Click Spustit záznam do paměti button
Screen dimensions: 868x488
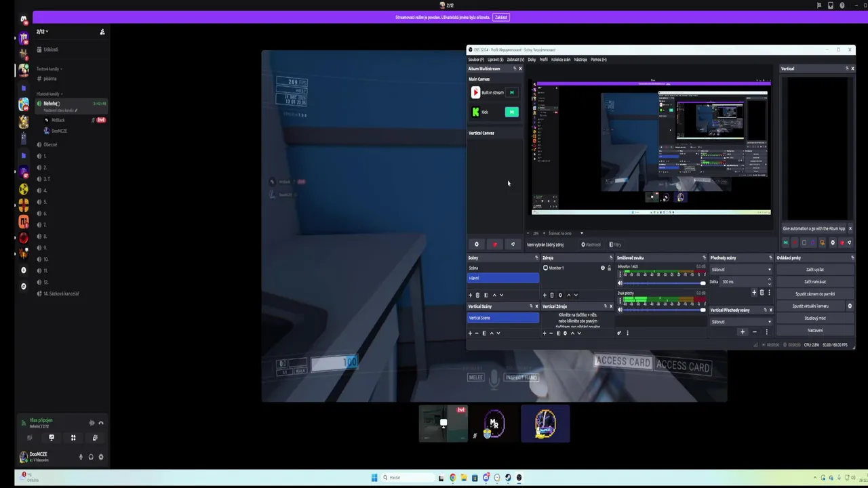coord(815,294)
